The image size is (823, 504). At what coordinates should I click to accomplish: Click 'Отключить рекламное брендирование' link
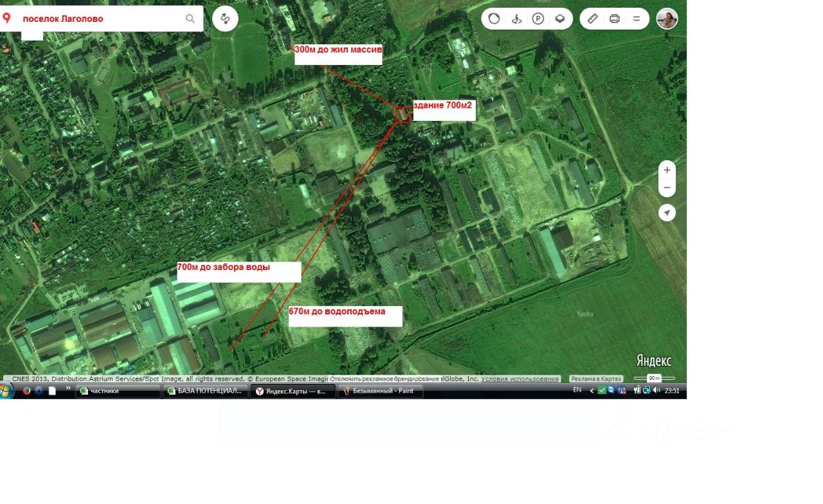(x=384, y=379)
